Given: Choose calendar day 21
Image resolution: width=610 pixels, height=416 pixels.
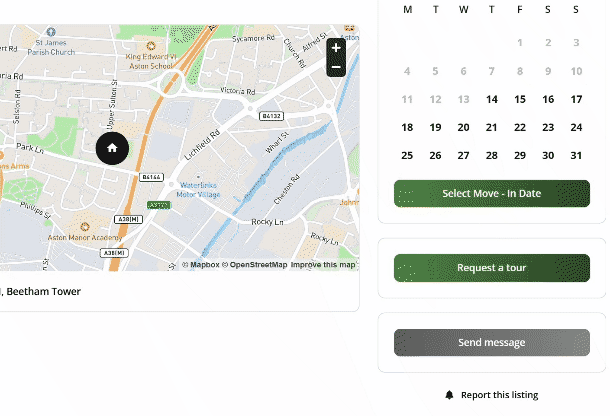Looking at the screenshot, I should click(491, 127).
